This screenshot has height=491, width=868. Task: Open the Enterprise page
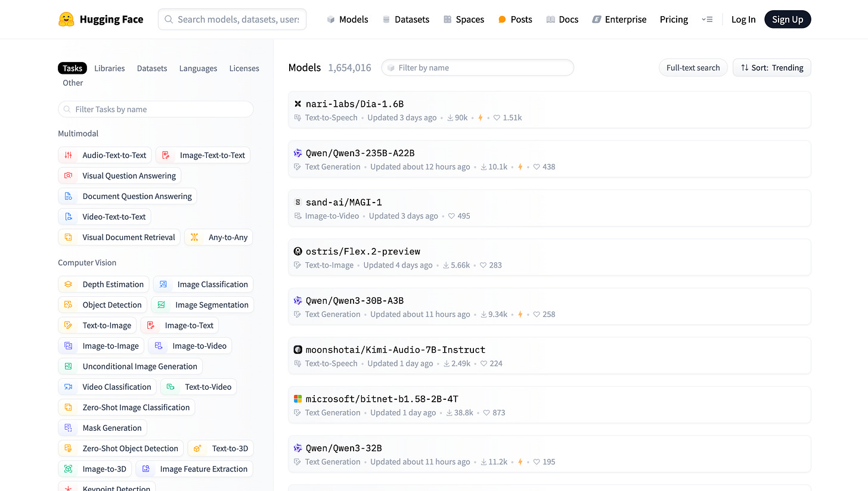pyautogui.click(x=619, y=19)
